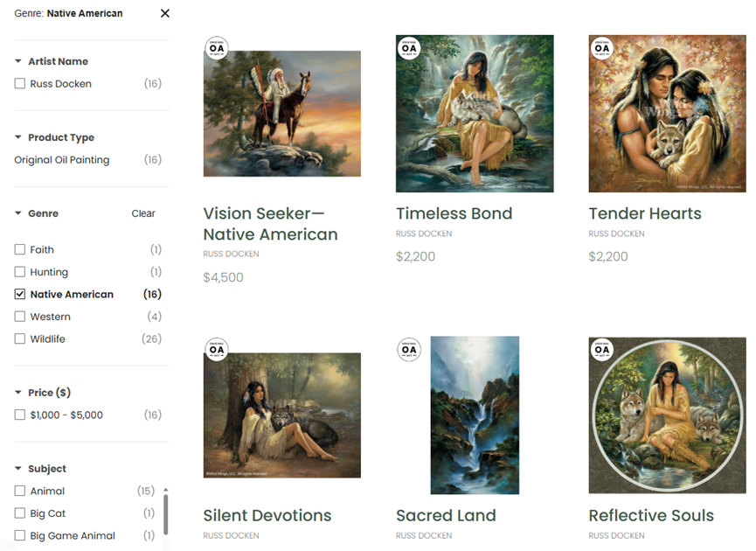Tick the $1,000 - $5,000 price checkbox

pyautogui.click(x=20, y=415)
